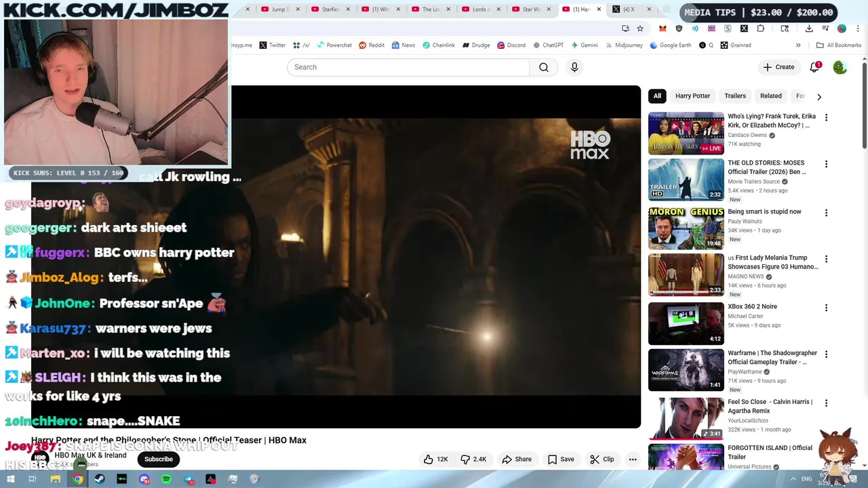Open ChatGPT bookmark
This screenshot has width=868, height=488.
pyautogui.click(x=549, y=45)
